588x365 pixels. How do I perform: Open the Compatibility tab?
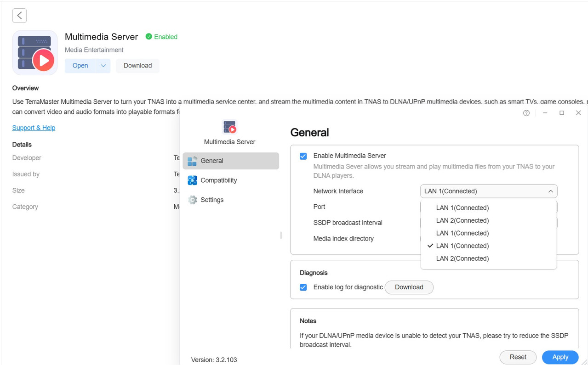click(231, 180)
